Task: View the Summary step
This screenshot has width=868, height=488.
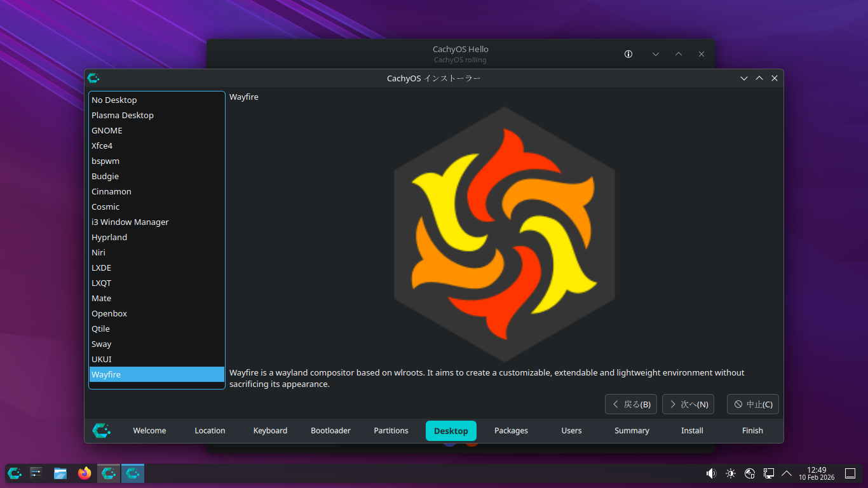Action: 632,431
